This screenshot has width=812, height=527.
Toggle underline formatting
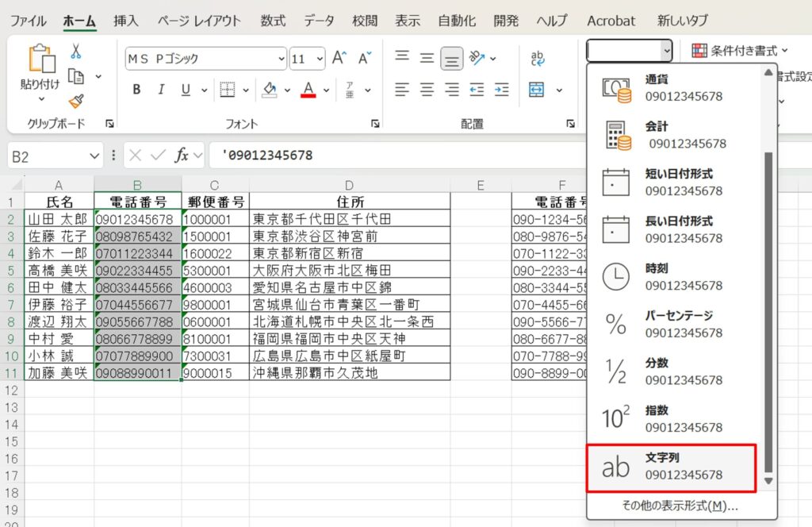(186, 90)
